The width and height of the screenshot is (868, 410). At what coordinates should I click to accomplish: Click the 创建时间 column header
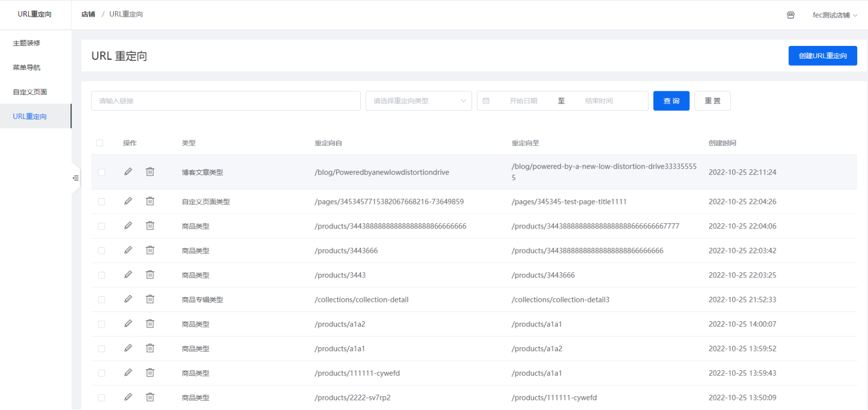722,143
